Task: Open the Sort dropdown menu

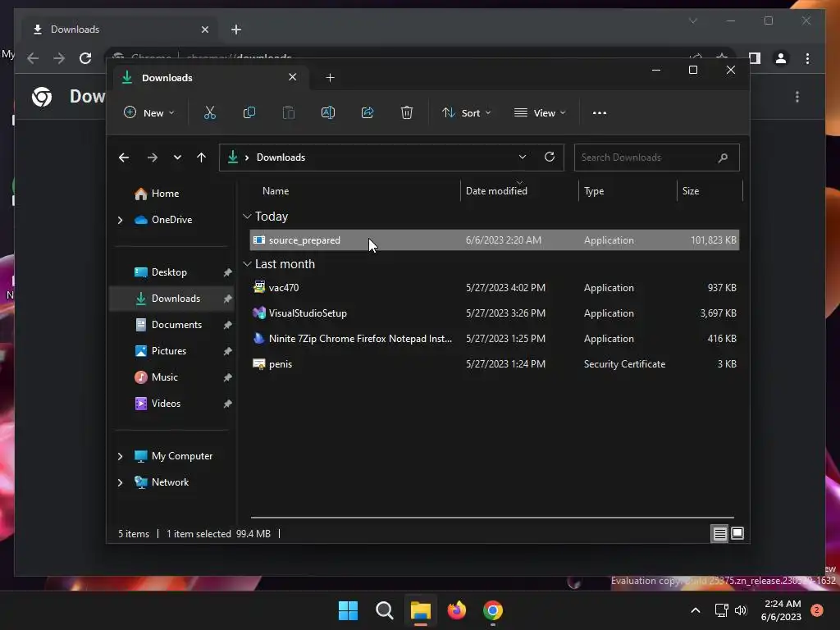Action: 466,113
